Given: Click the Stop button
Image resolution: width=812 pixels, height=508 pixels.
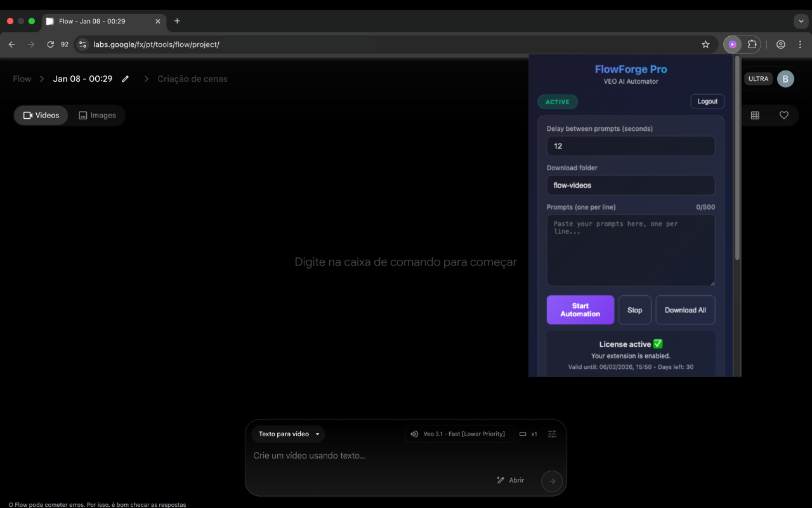Looking at the screenshot, I should tap(635, 310).
